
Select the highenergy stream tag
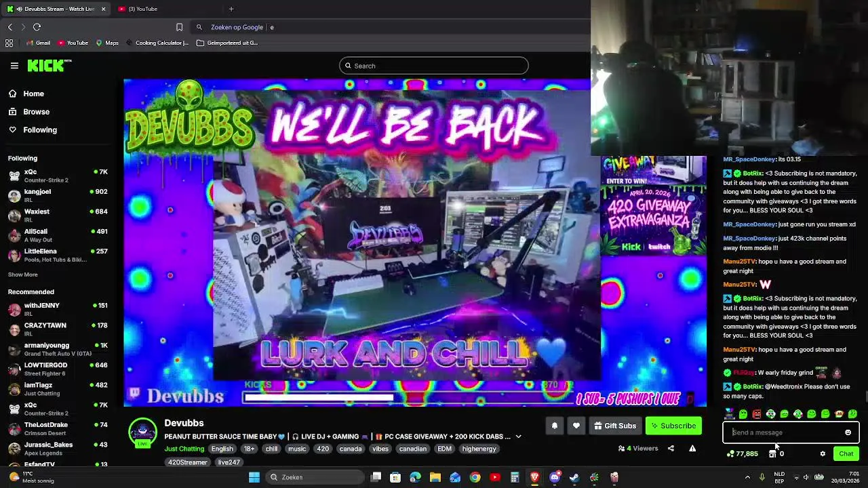(x=479, y=449)
